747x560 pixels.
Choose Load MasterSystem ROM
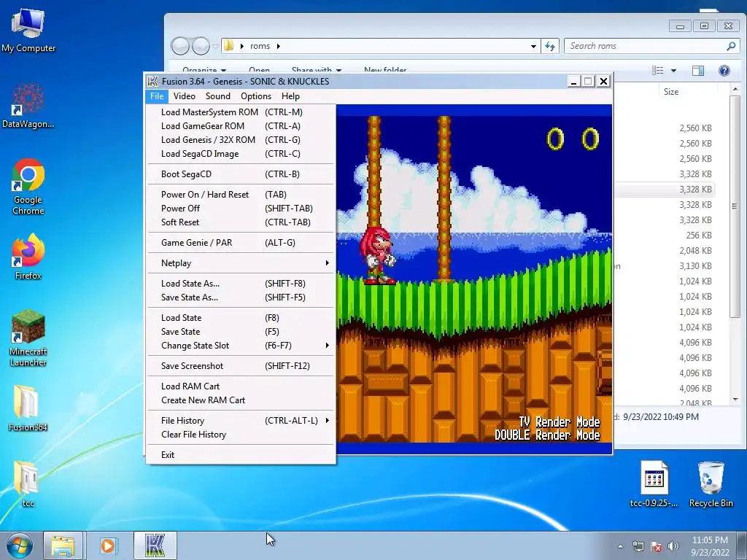click(x=241, y=112)
